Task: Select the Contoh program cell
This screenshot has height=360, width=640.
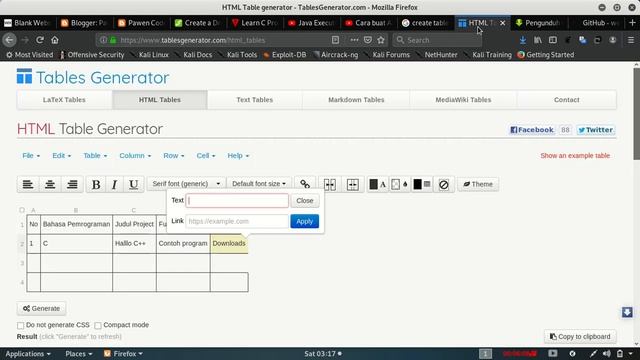Action: (183, 243)
